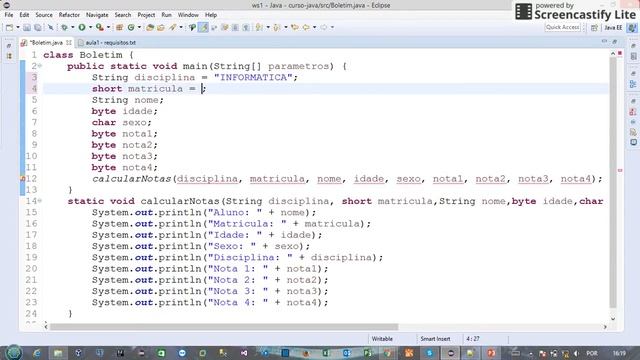Click the Previous Annotation toolbar icon
Viewport: 640px width, 360px height.
point(277,27)
